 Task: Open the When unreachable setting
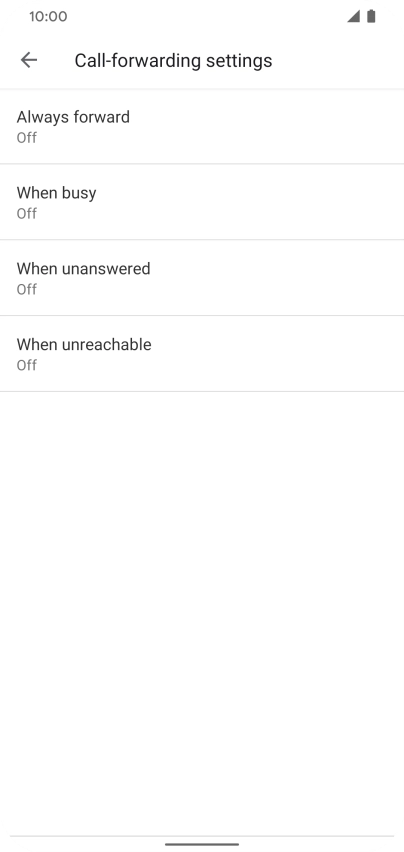click(202, 354)
